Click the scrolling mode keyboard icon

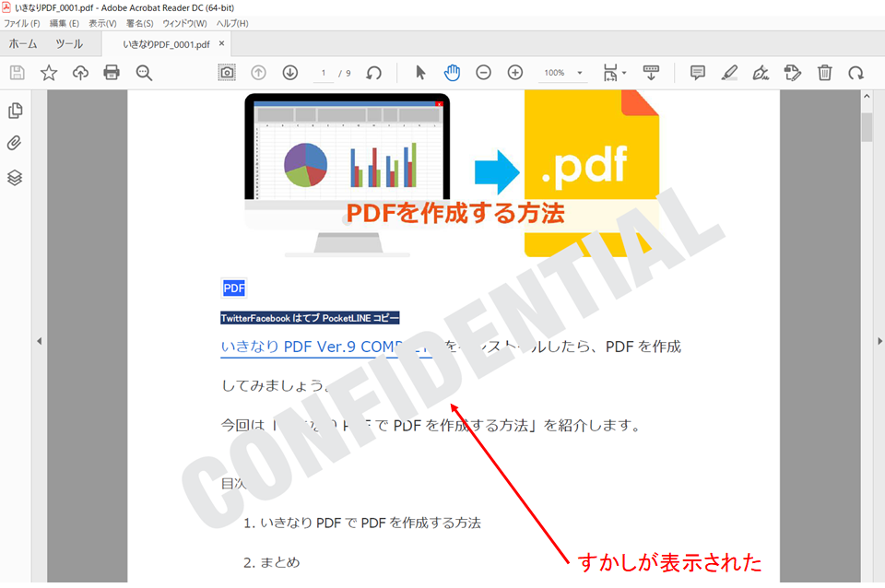[x=651, y=73]
